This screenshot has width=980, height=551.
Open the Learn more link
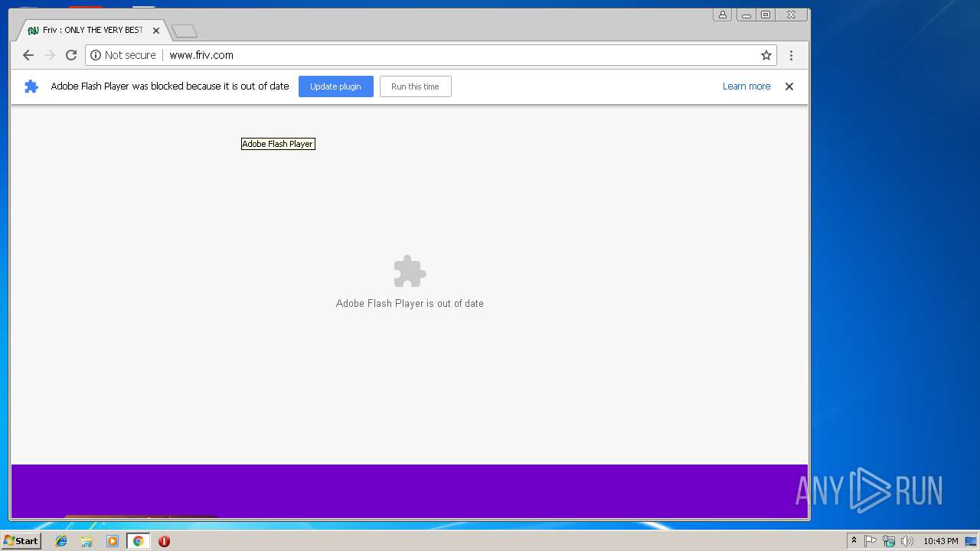pyautogui.click(x=746, y=86)
